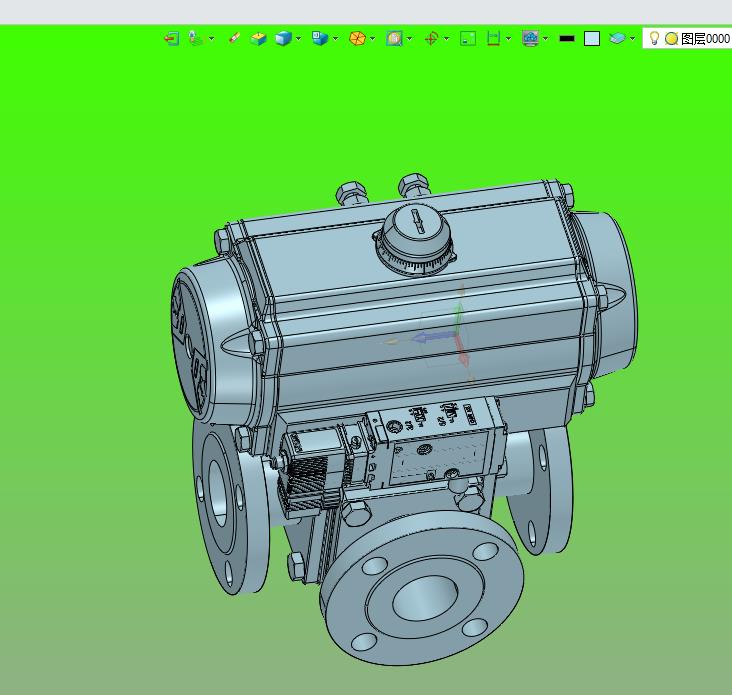Click the teal layers stack icon
Viewport: 732px width, 695px height.
tap(617, 38)
